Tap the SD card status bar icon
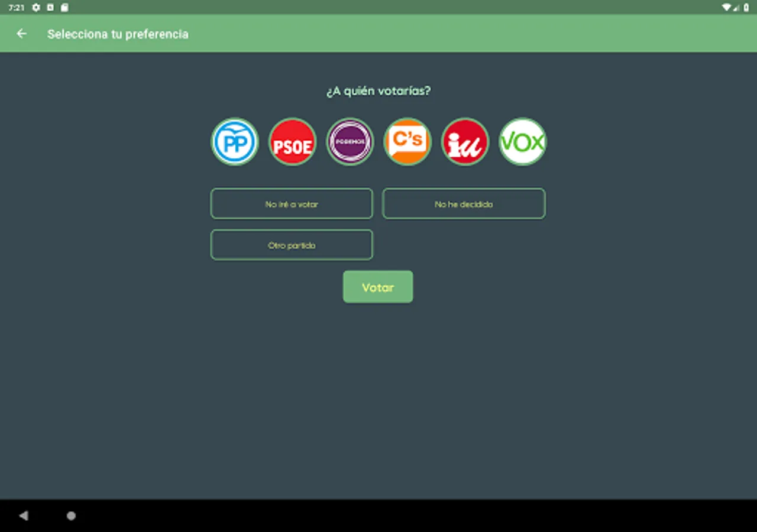The image size is (757, 532). click(64, 8)
